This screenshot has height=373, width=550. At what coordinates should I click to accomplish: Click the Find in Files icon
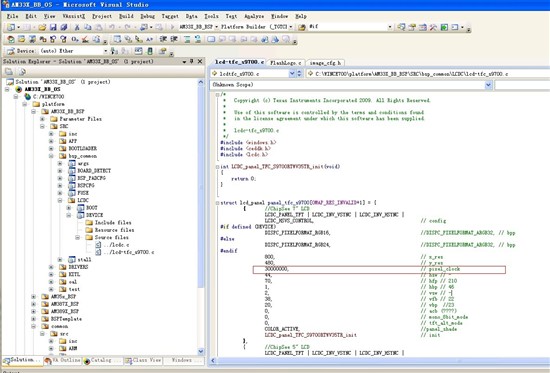(x=302, y=27)
